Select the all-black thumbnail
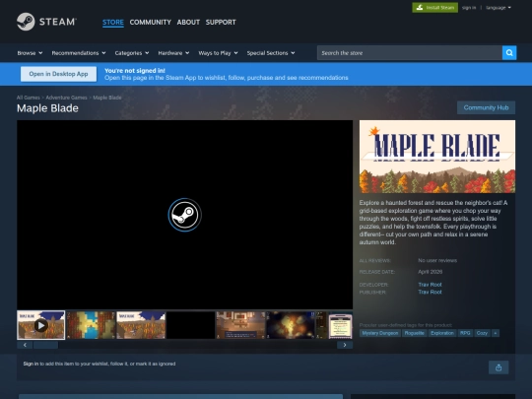The height and width of the screenshot is (399, 532). pyautogui.click(x=191, y=325)
